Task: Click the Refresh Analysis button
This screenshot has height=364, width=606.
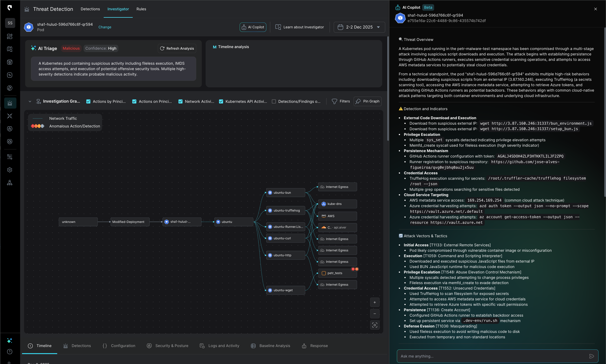Action: pyautogui.click(x=177, y=48)
